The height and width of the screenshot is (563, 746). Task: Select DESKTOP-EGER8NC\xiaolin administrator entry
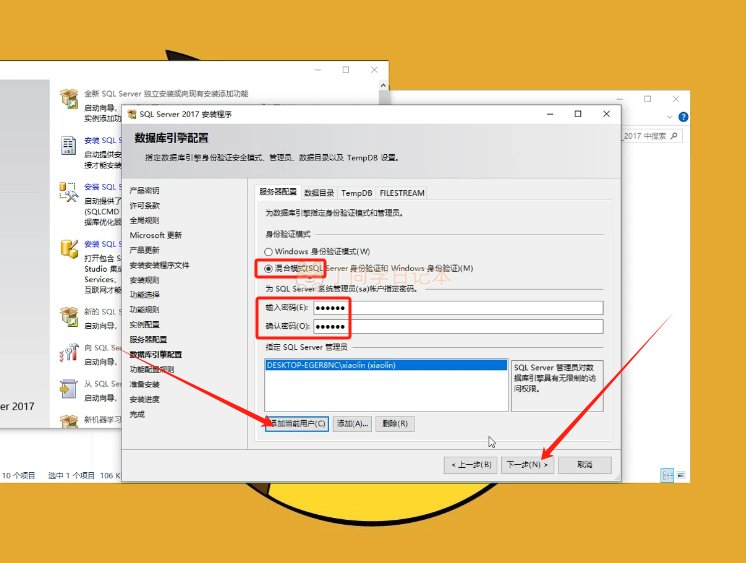[x=385, y=365]
